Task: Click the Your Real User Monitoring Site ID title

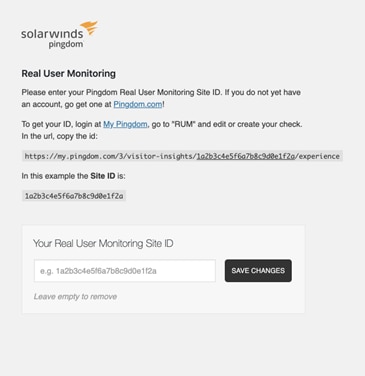Action: pos(103,243)
